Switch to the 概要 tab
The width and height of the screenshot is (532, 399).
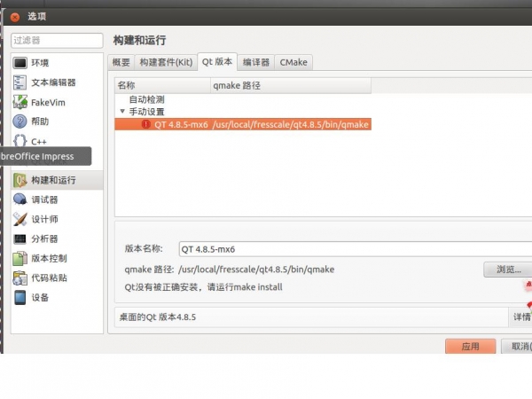click(x=121, y=62)
